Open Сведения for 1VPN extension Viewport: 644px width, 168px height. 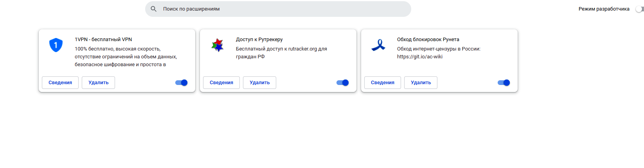click(x=60, y=83)
